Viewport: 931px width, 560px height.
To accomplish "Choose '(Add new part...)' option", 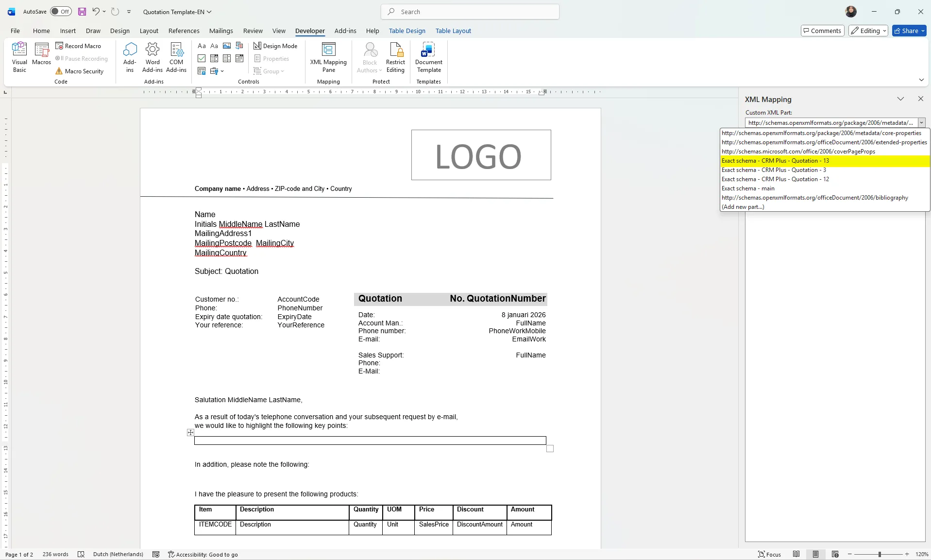I will click(743, 207).
